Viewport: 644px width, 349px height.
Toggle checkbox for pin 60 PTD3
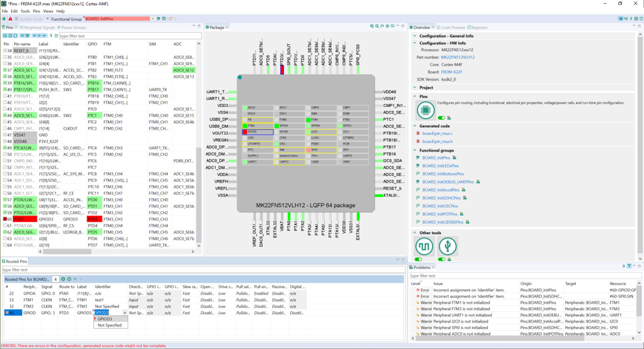pyautogui.click(x=5, y=219)
